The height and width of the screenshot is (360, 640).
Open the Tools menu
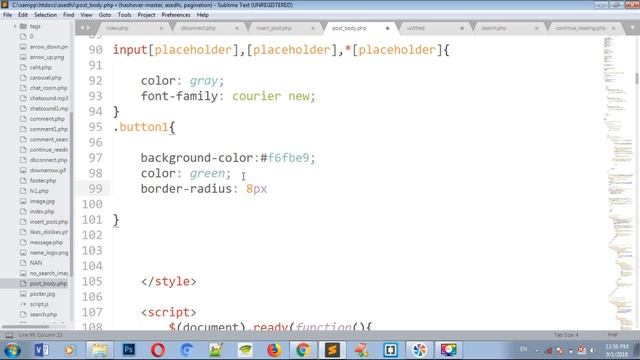click(124, 15)
